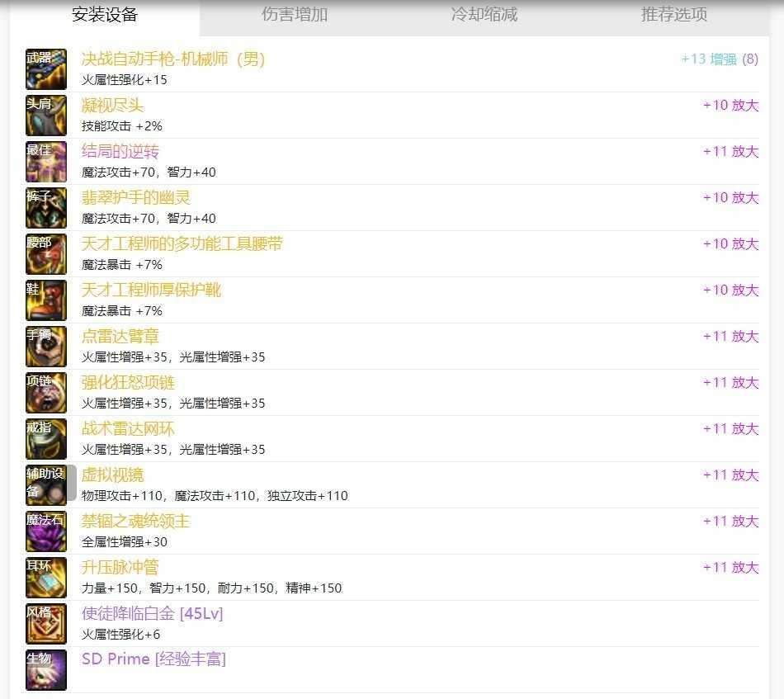This screenshot has width=784, height=699.
Task: Click the 魔法石 magic stone slot icon
Action: (46, 531)
